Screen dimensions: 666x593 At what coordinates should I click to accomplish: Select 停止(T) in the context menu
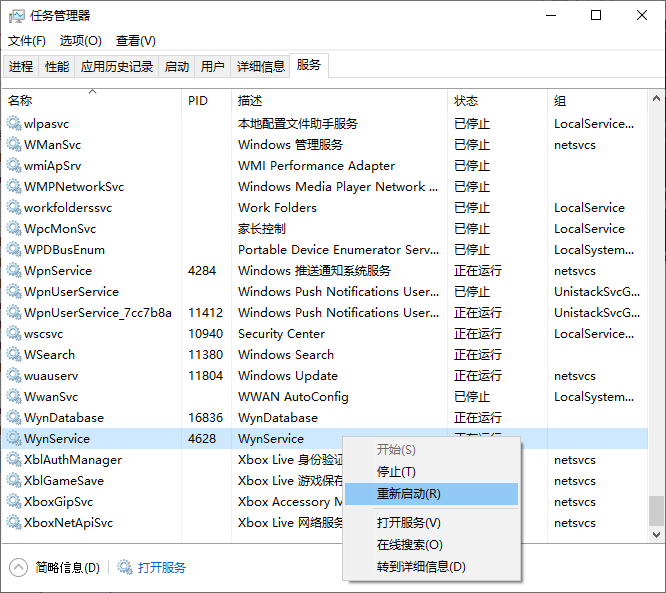click(x=396, y=472)
